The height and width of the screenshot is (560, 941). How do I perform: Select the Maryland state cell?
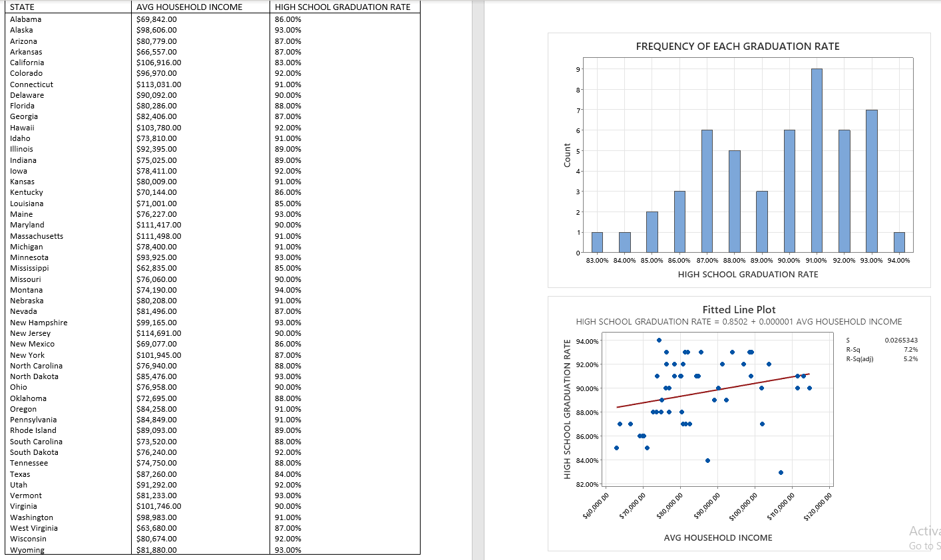coord(27,225)
